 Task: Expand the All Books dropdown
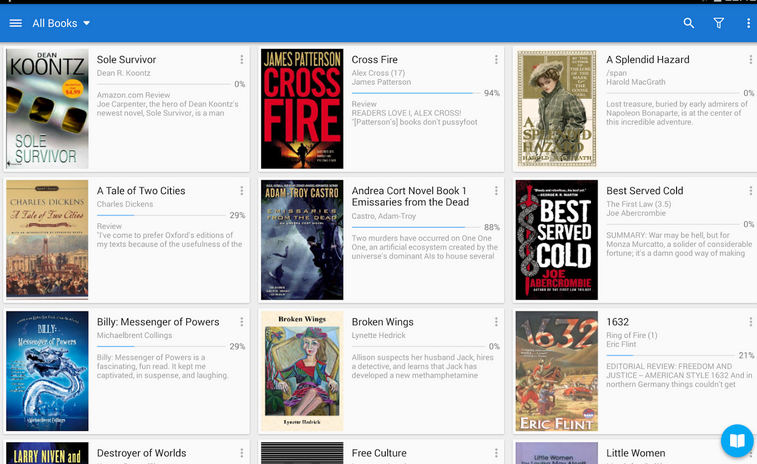(61, 23)
